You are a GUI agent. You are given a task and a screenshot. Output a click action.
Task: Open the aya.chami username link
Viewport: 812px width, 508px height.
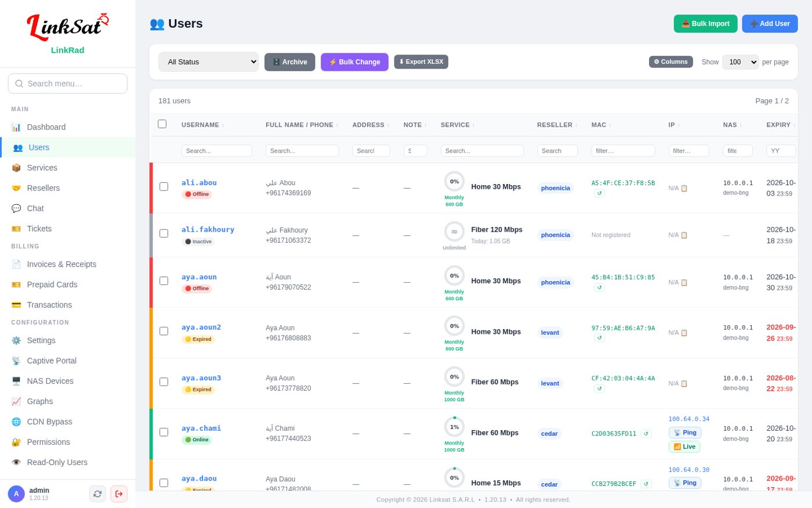click(201, 428)
